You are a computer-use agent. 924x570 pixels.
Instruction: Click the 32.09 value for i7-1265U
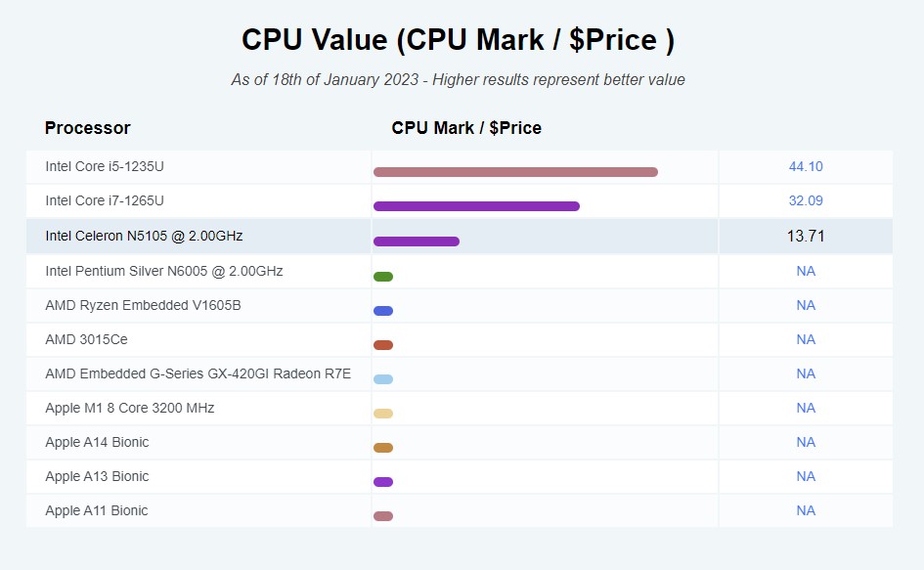(x=806, y=201)
